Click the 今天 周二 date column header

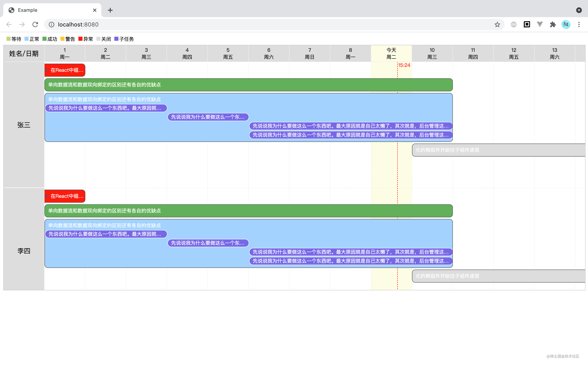[x=391, y=53]
